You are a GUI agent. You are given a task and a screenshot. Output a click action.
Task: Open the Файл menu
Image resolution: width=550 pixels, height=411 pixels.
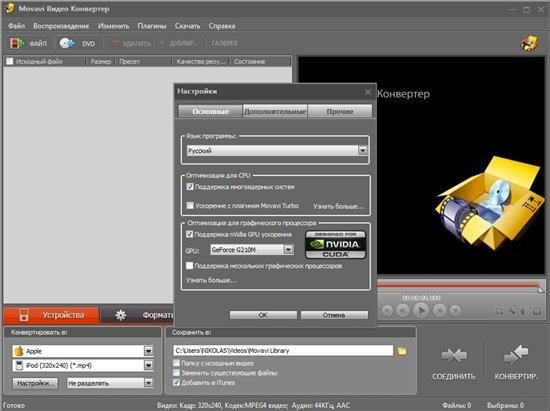(16, 26)
